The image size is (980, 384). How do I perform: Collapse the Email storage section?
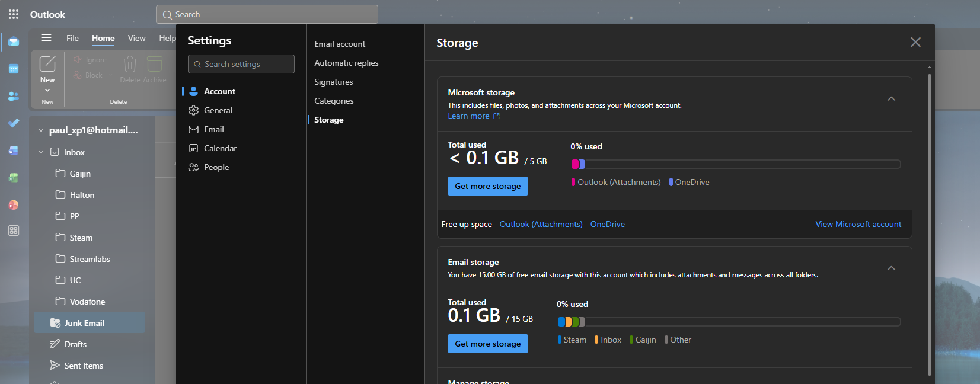click(x=891, y=268)
